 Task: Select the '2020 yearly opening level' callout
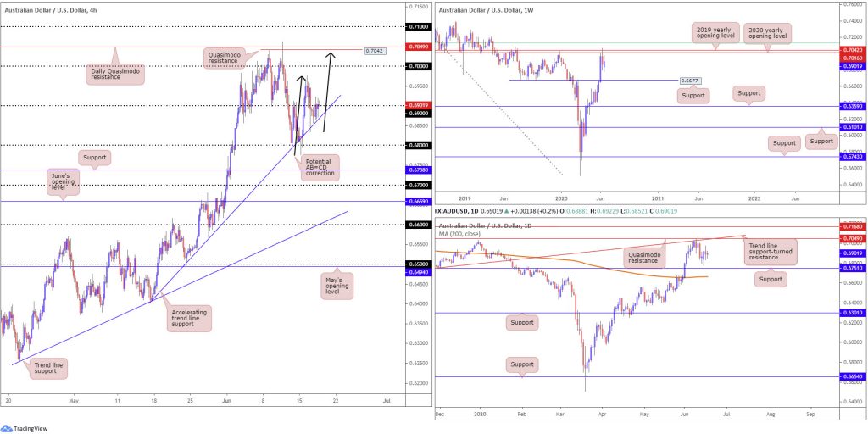[x=766, y=33]
